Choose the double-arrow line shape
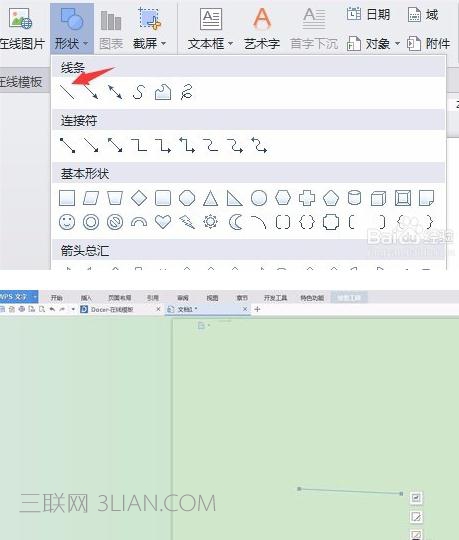 point(115,92)
